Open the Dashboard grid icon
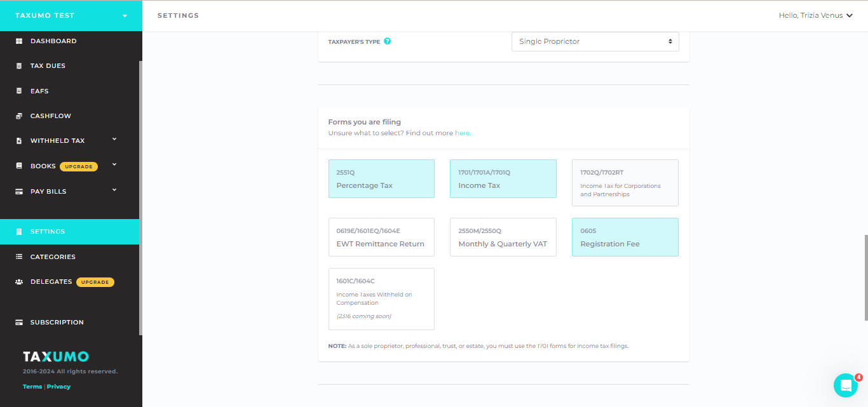 19,41
